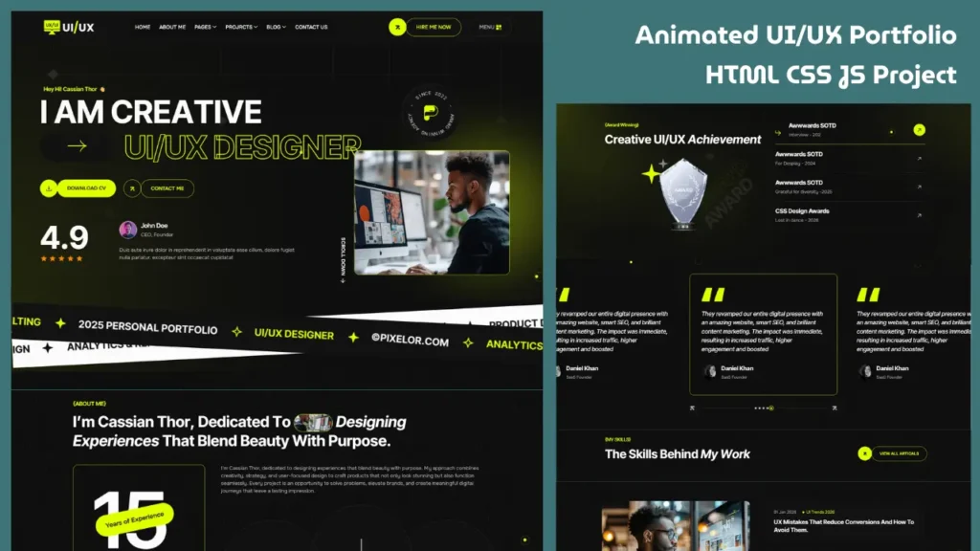Select About Me in the navigation bar
980x551 pixels.
coord(172,27)
